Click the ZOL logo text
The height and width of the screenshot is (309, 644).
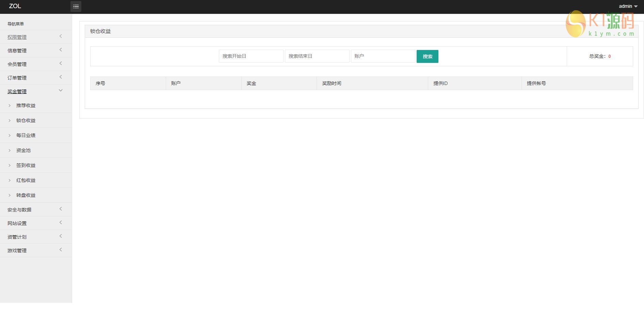[15, 6]
